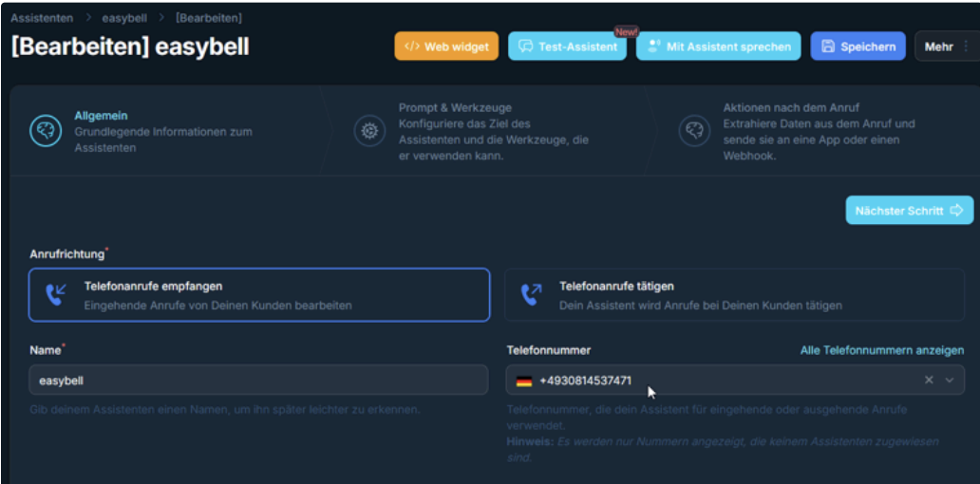This screenshot has width=980, height=484.
Task: Click the page title [Bearbeiten] easybell
Action: tap(130, 47)
